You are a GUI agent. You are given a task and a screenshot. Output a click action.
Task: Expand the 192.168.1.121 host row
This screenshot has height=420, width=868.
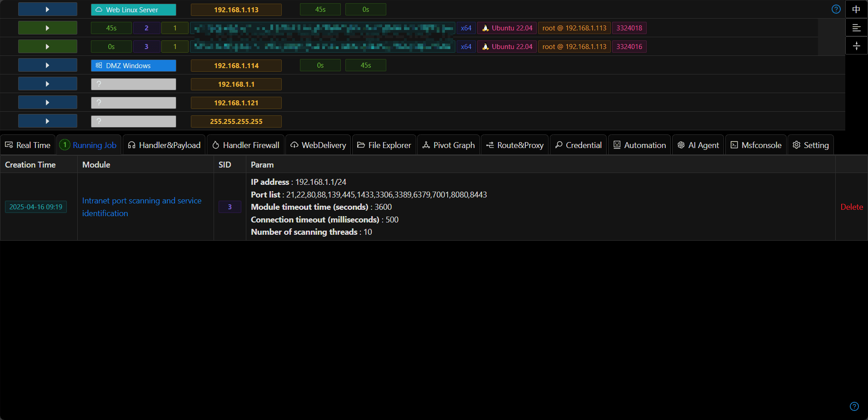pyautogui.click(x=48, y=103)
